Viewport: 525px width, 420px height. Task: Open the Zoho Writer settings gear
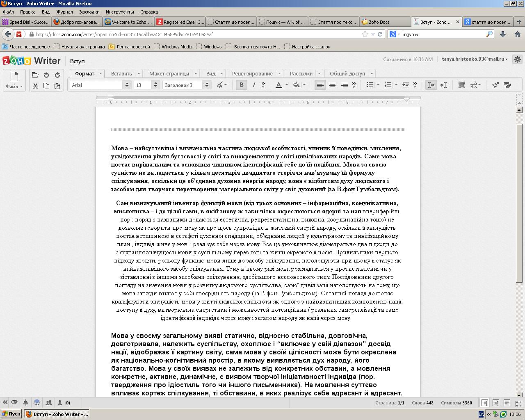518,59
